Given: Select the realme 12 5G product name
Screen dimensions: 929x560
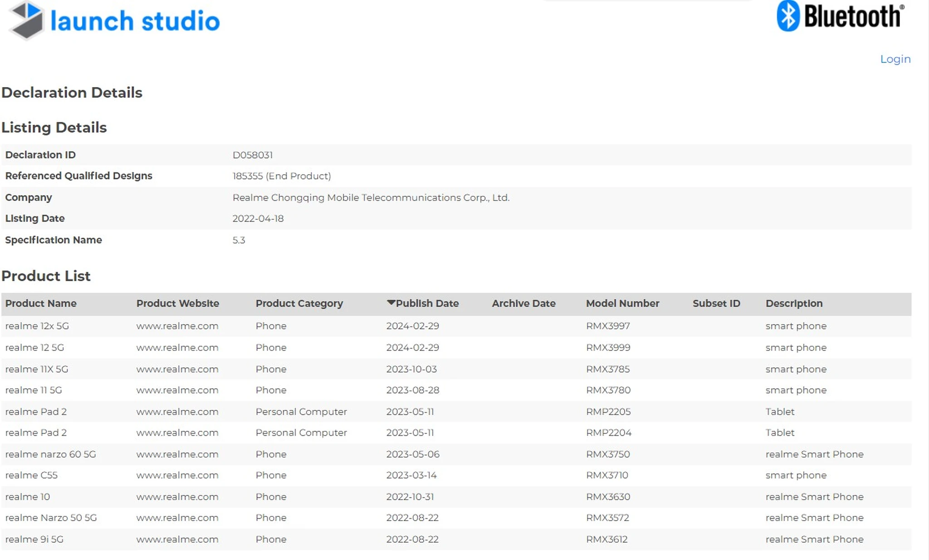Looking at the screenshot, I should [x=34, y=347].
